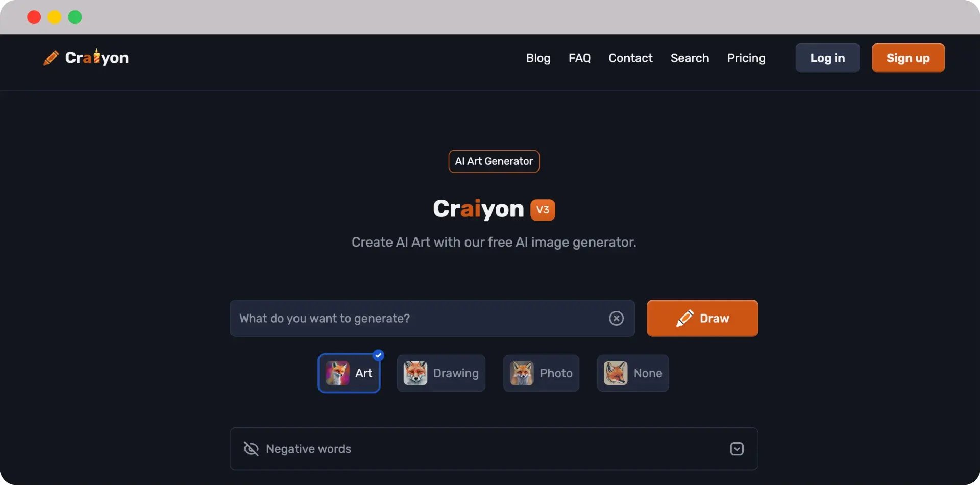Go to the Pricing page
The height and width of the screenshot is (485, 980).
click(746, 58)
